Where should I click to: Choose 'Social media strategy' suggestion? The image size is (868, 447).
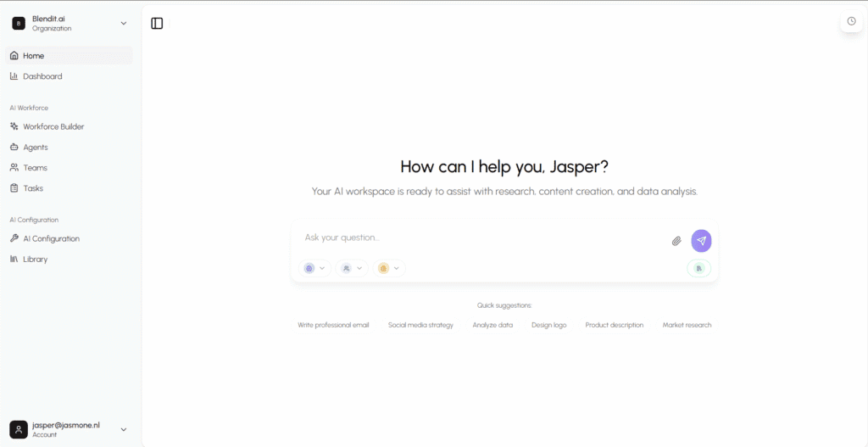(420, 325)
